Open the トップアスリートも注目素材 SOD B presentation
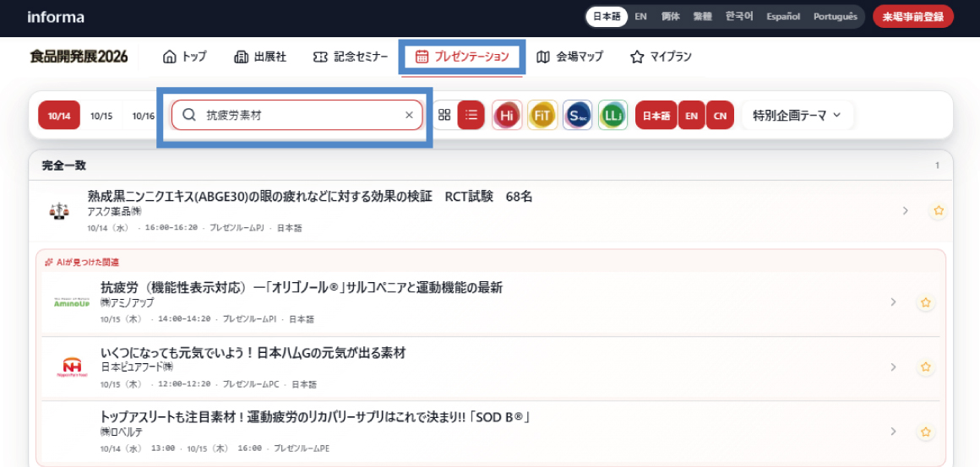 tap(316, 416)
